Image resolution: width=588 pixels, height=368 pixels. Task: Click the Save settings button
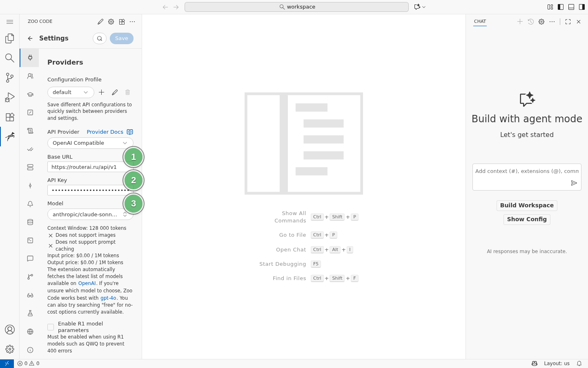click(122, 38)
